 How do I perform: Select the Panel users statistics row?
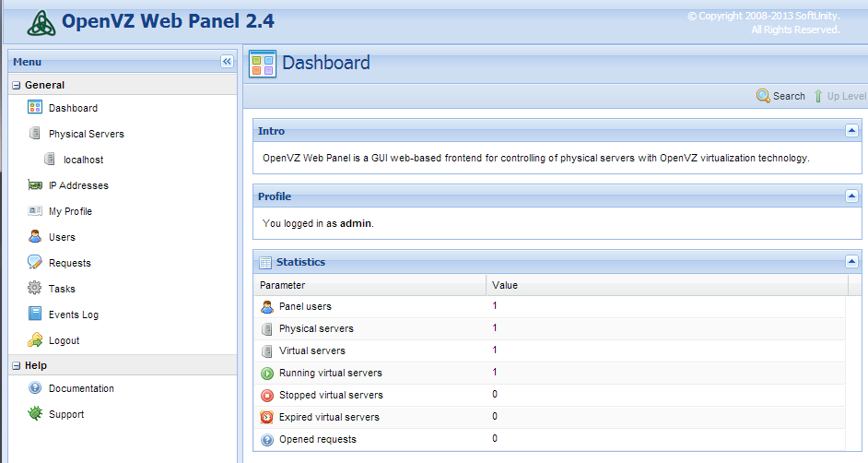549,306
